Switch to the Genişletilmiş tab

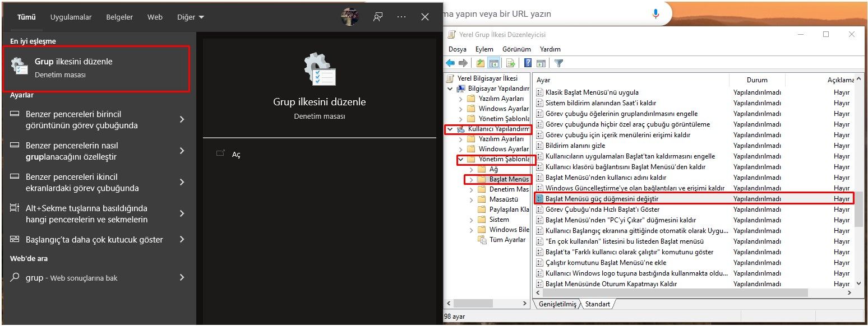[x=557, y=304]
